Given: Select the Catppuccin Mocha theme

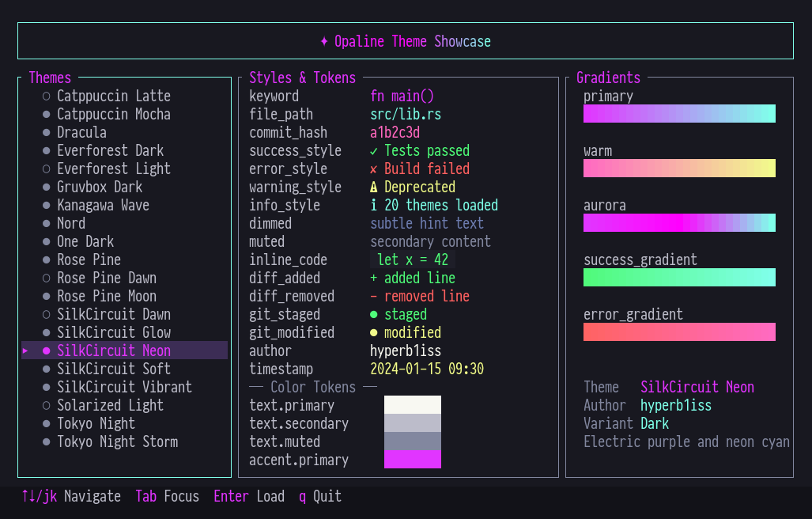Looking at the screenshot, I should 124,114.
